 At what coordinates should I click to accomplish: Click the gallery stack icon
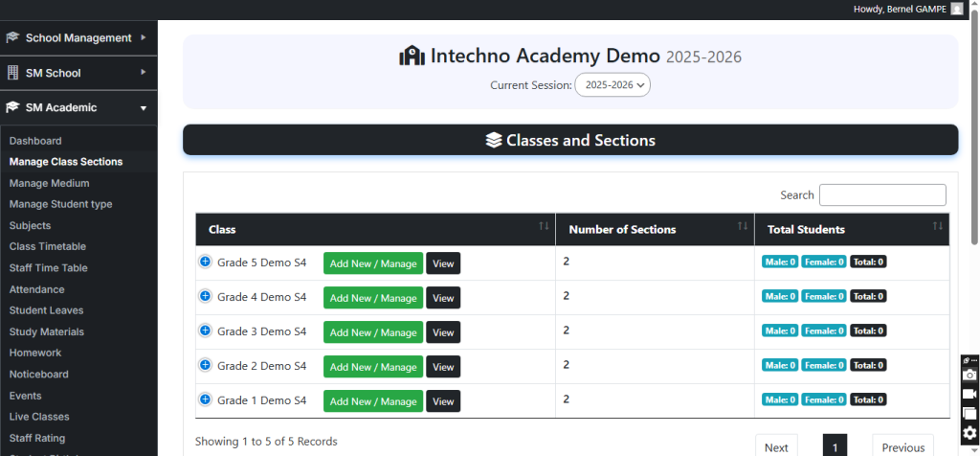click(x=969, y=414)
